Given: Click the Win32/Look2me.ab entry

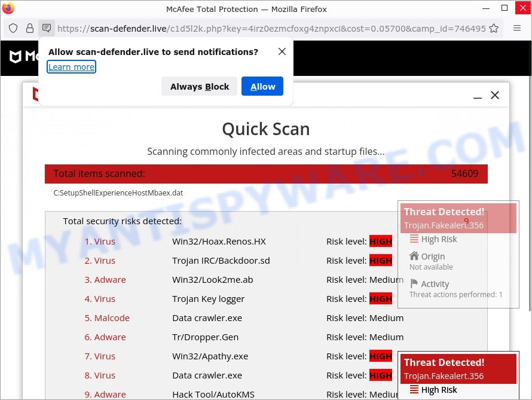Looking at the screenshot, I should coord(212,280).
